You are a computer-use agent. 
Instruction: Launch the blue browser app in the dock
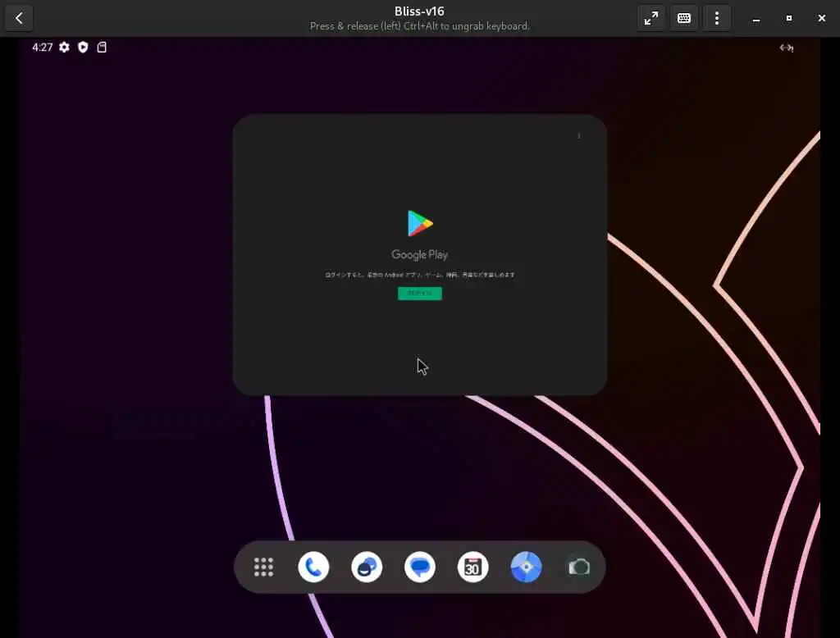pos(526,567)
